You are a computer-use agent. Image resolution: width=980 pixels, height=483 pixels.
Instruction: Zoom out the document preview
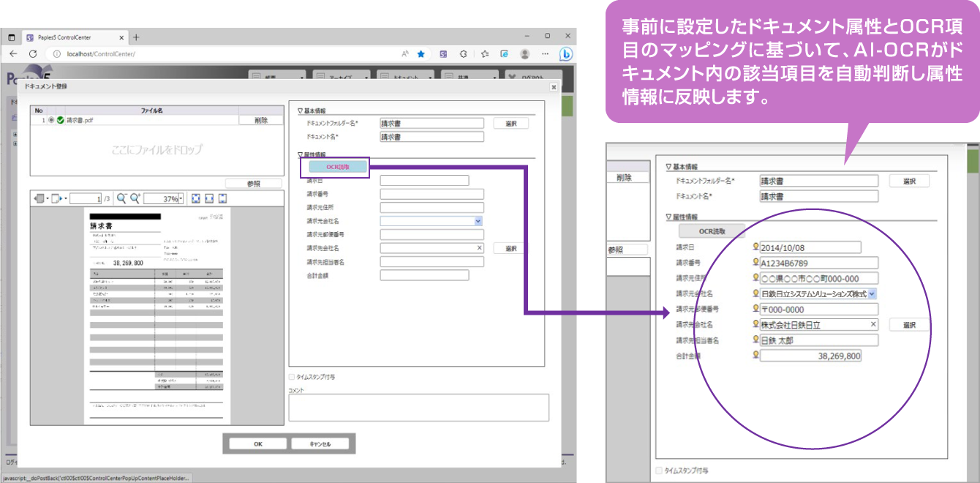[121, 198]
